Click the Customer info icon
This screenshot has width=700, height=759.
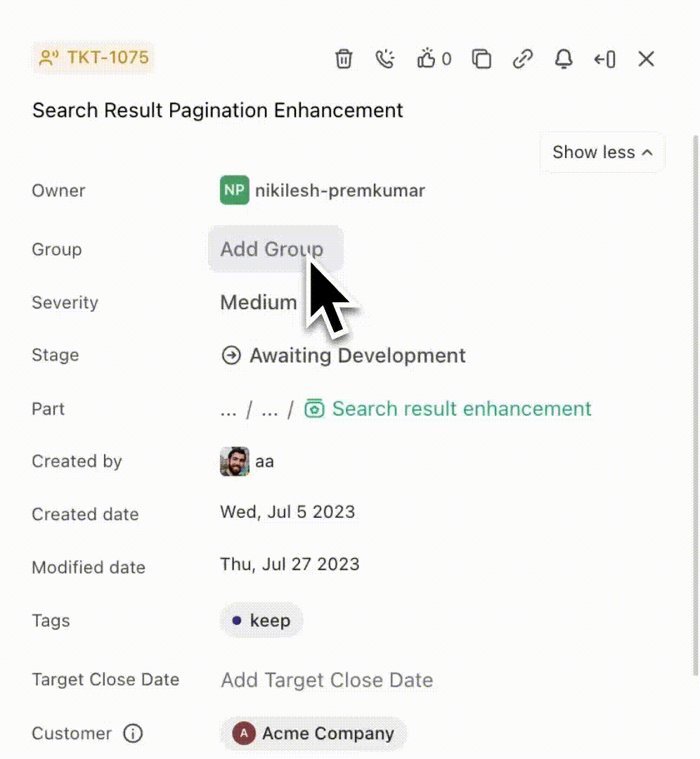pyautogui.click(x=132, y=734)
